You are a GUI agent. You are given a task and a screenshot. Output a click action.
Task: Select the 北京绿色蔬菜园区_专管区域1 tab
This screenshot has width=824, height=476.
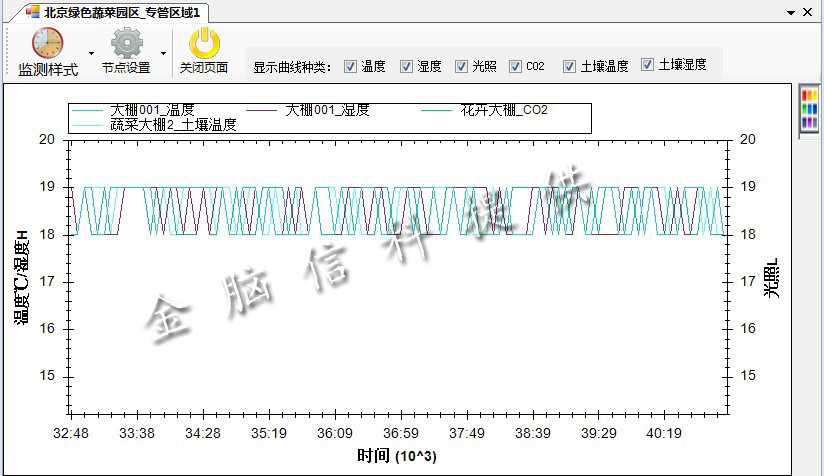pos(121,12)
